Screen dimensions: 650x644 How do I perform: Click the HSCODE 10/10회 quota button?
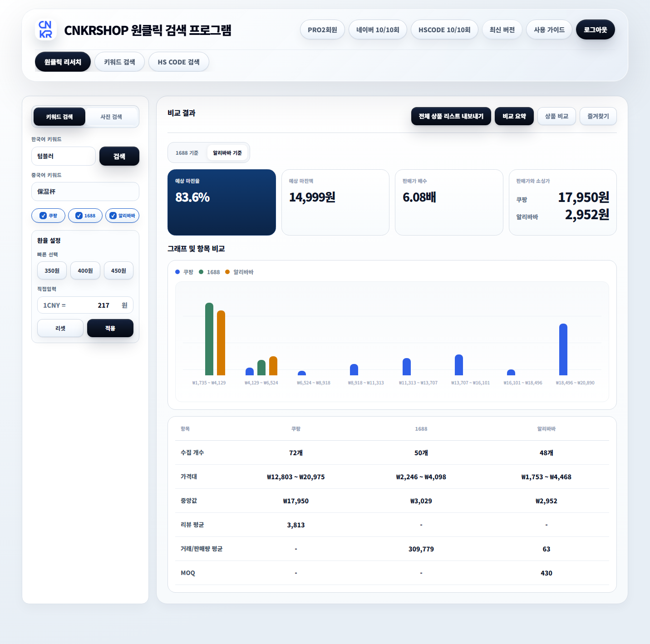tap(444, 29)
